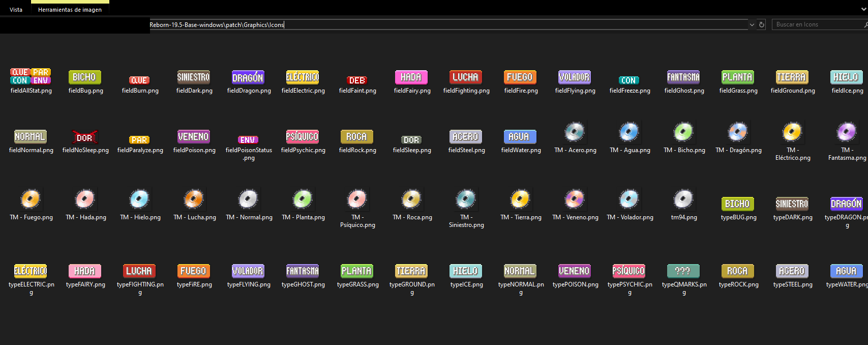Click the tm94.png disc icon
This screenshot has height=345, width=868.
[x=683, y=199]
